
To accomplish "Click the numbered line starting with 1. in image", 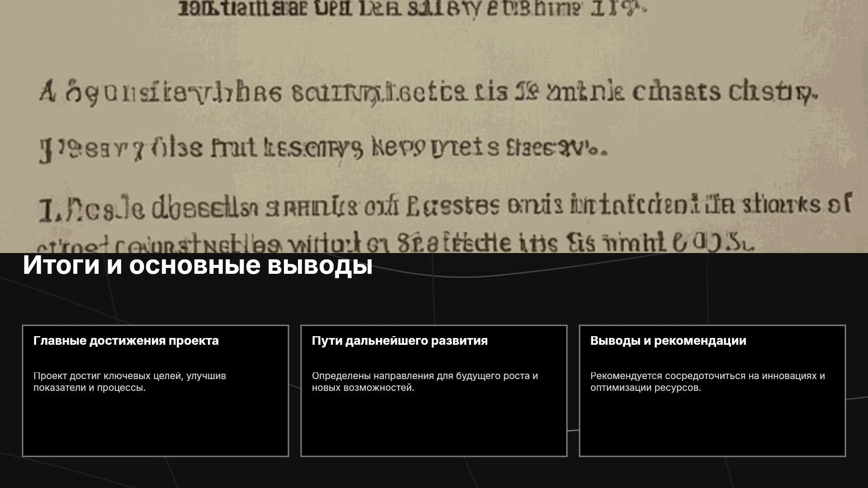I will (445, 206).
